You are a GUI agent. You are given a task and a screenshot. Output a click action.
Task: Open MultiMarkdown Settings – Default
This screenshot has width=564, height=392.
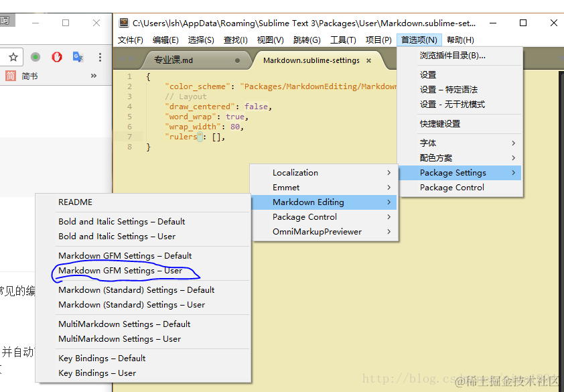[x=143, y=324]
